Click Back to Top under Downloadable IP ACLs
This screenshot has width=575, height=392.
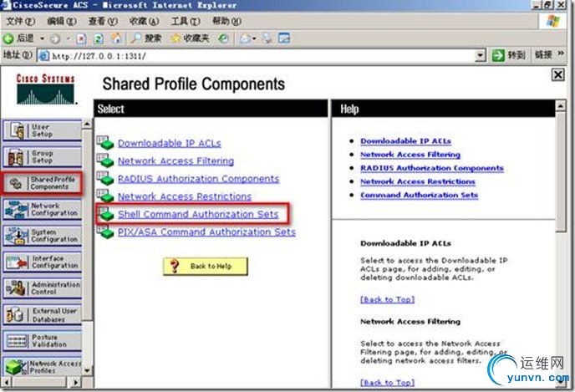pyautogui.click(x=387, y=299)
